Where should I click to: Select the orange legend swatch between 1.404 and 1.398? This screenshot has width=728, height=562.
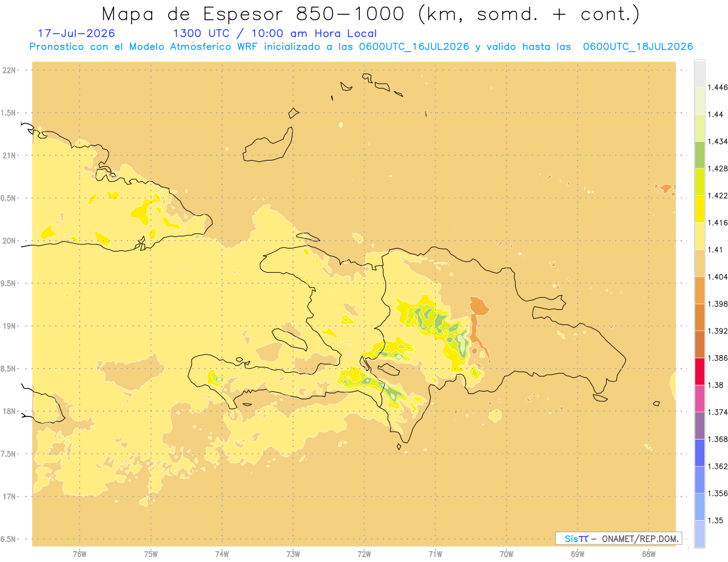click(x=699, y=290)
